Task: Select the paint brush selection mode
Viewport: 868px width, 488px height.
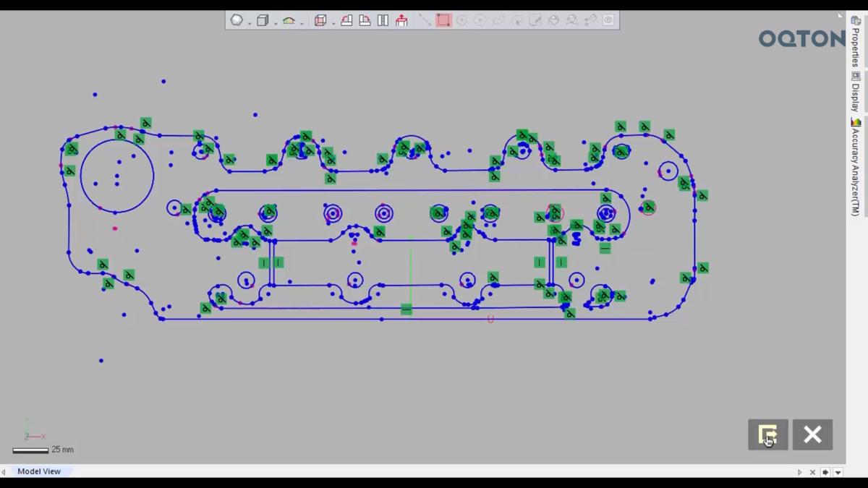Action: [535, 20]
